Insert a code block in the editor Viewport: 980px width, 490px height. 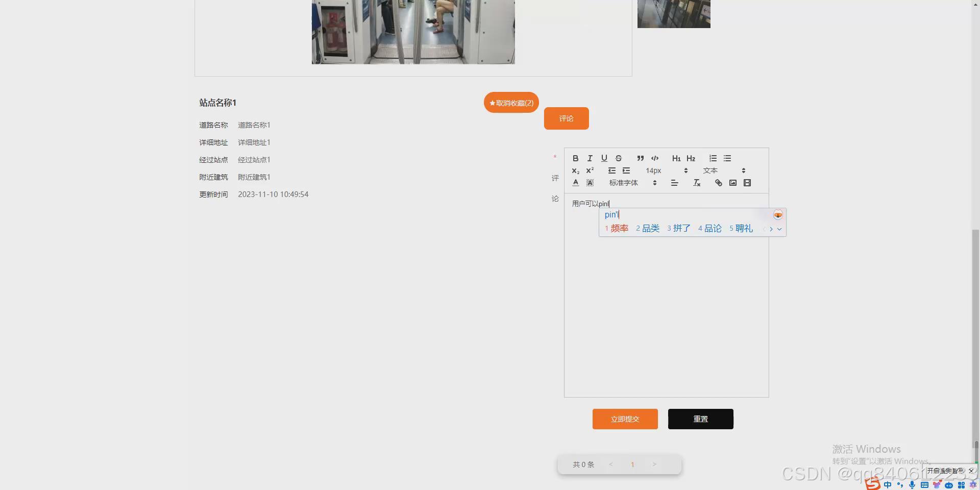pos(655,158)
